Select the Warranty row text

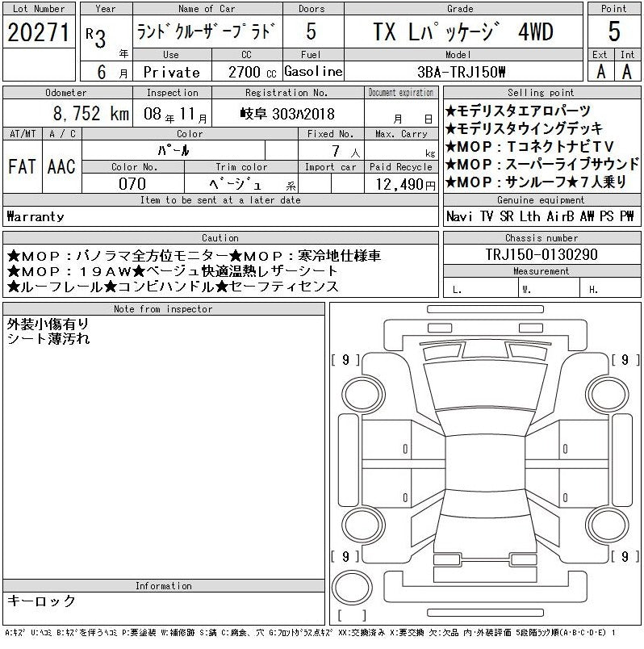point(36,216)
